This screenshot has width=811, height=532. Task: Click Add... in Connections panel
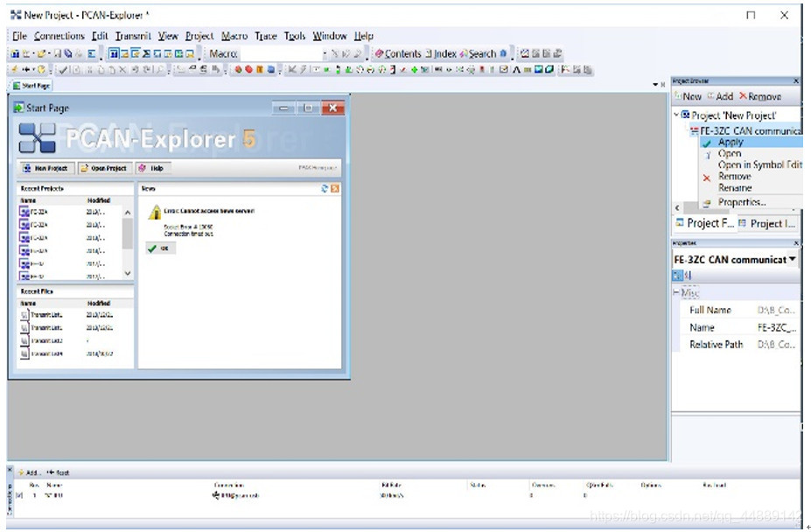pyautogui.click(x=29, y=472)
